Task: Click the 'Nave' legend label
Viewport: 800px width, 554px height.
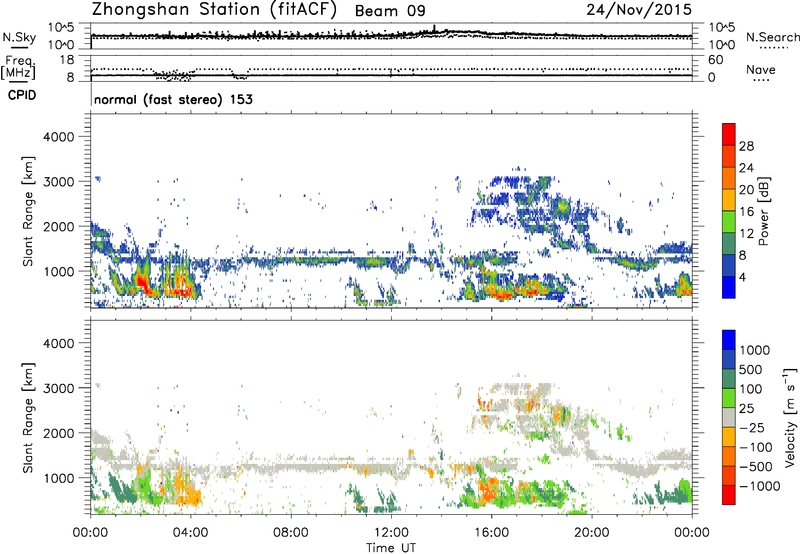Action: click(x=760, y=70)
